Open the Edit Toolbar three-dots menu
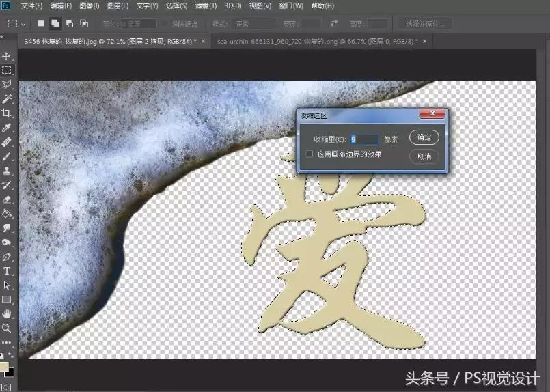This screenshot has height=392, width=550. (x=6, y=342)
